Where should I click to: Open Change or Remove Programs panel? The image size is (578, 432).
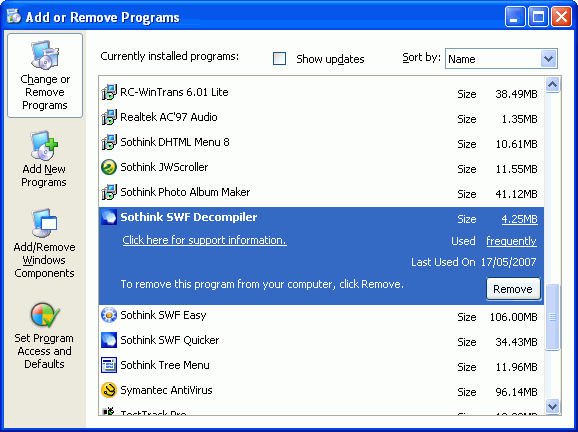coord(45,76)
